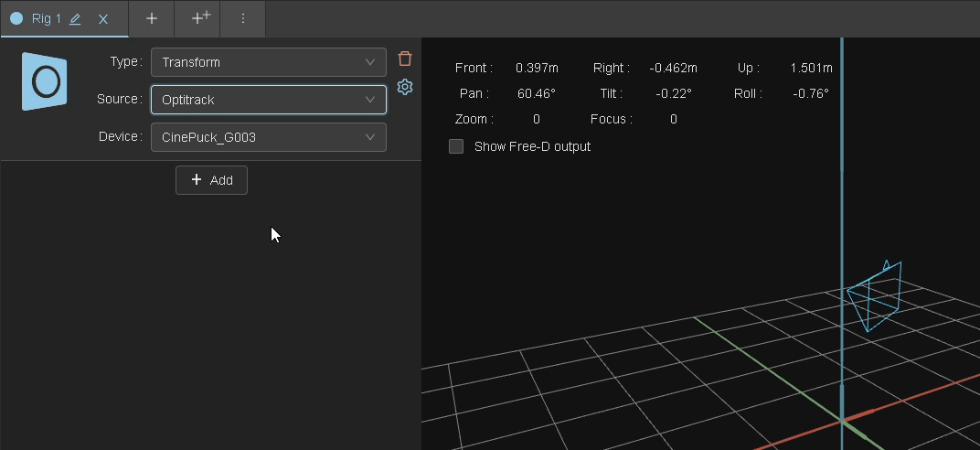This screenshot has width=980, height=450.
Task: Select the Rig 1 tab
Action: (x=47, y=18)
